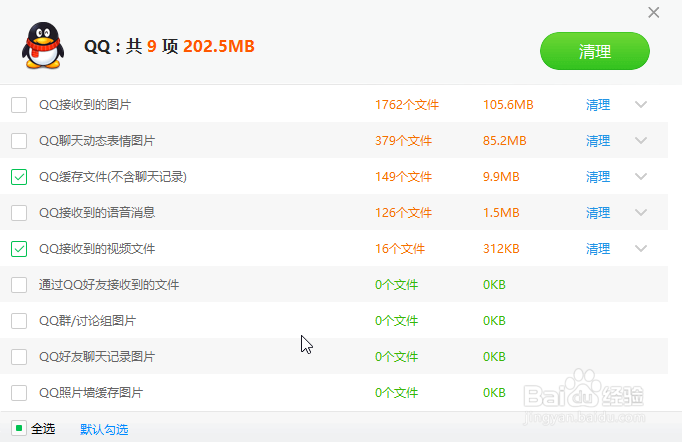Click the green 清理 button at top

coord(595,51)
